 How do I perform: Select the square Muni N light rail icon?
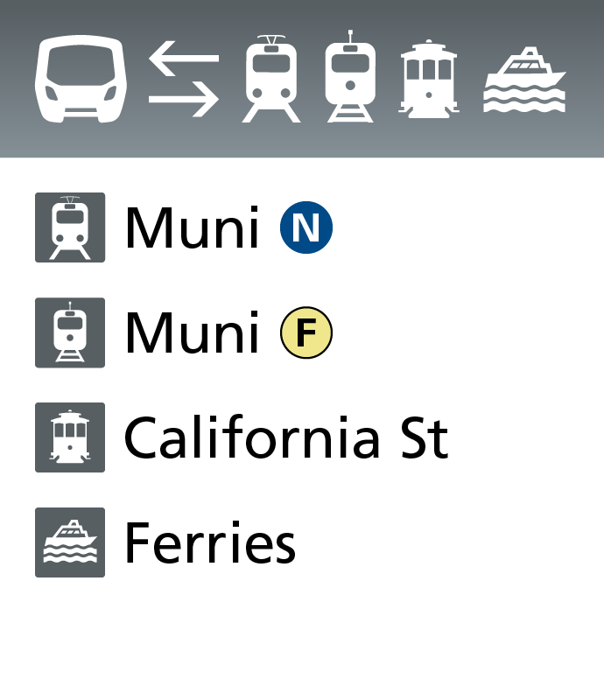pos(70,227)
